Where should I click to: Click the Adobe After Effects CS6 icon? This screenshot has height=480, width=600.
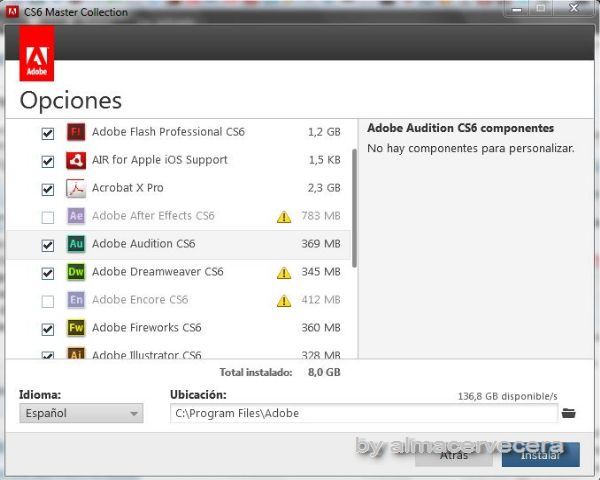tap(76, 216)
